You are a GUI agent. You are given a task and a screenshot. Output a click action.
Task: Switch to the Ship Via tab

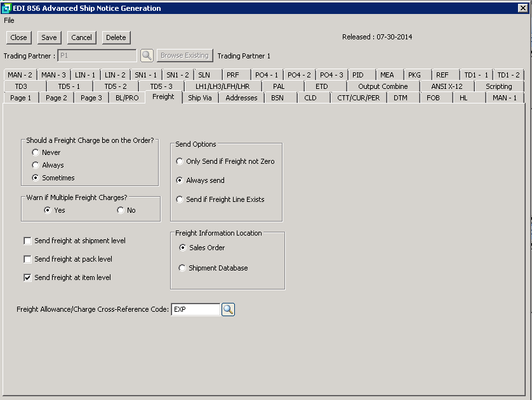coord(200,98)
